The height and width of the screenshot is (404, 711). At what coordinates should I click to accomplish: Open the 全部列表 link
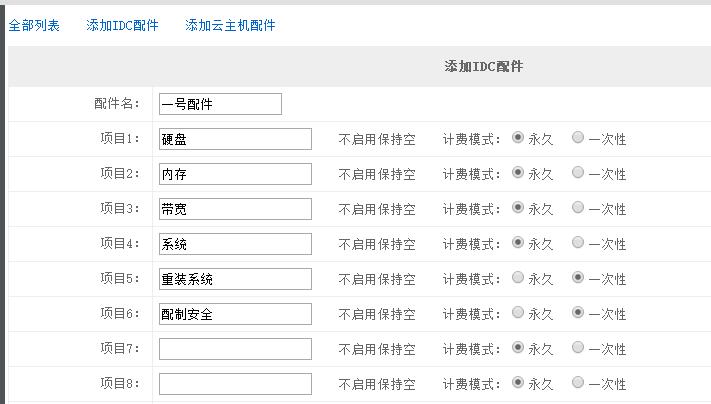(34, 26)
